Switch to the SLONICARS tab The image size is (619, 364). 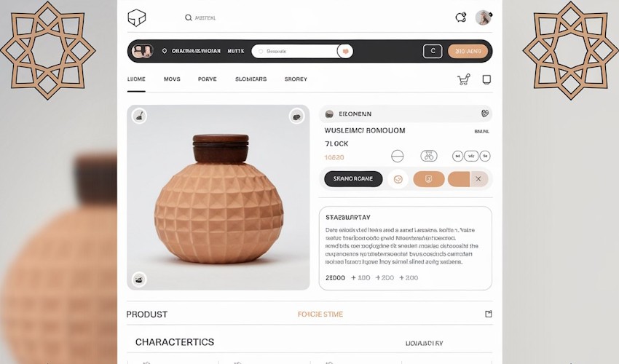click(251, 79)
